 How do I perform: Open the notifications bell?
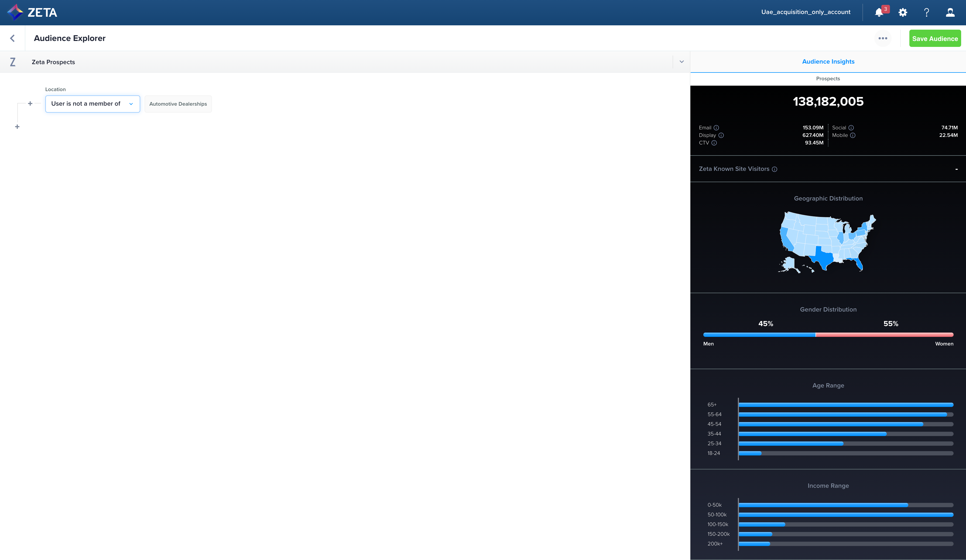tap(879, 13)
